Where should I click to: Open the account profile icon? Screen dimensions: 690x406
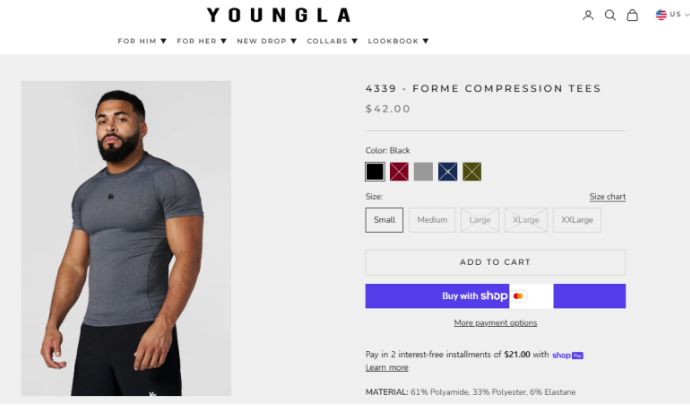coord(588,15)
